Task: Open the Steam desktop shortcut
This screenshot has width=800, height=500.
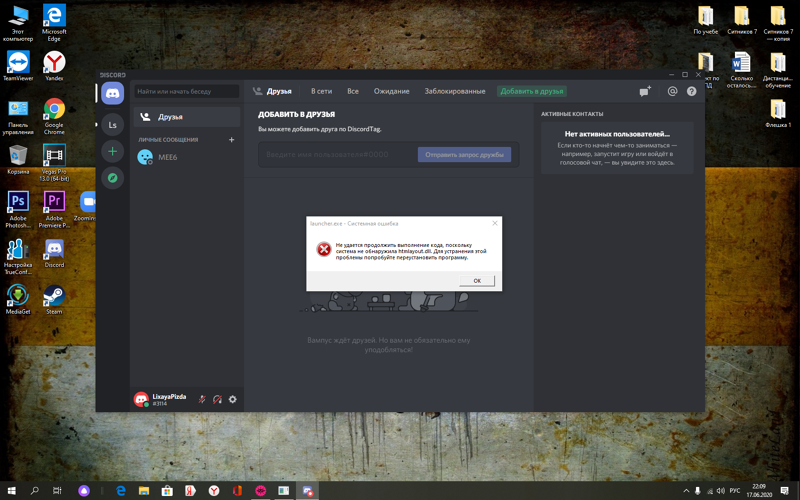Action: [54, 299]
